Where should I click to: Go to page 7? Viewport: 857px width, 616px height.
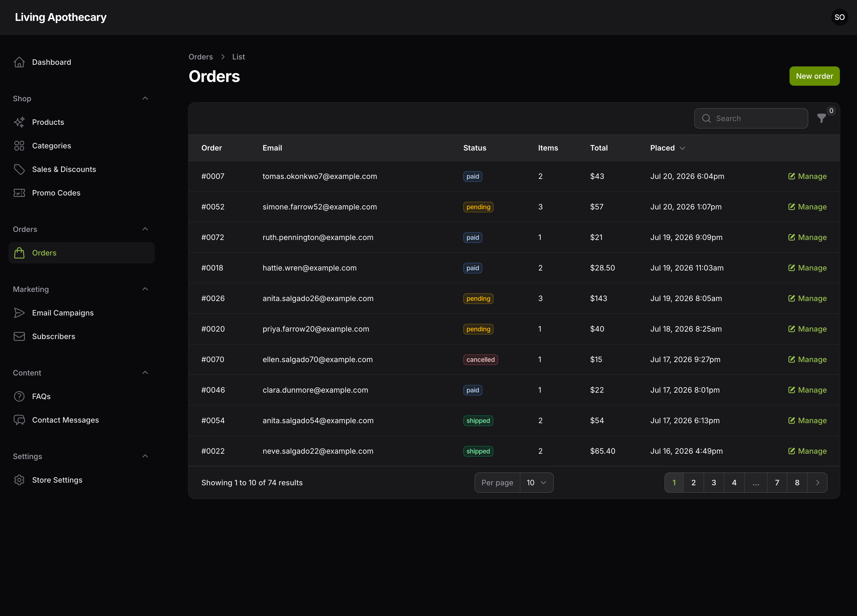coord(777,483)
